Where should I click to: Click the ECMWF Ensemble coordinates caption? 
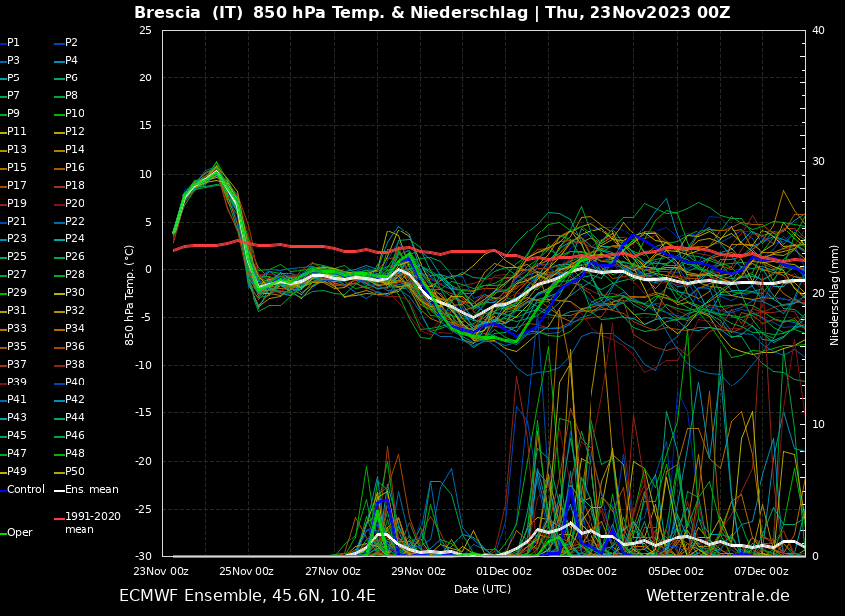248,596
